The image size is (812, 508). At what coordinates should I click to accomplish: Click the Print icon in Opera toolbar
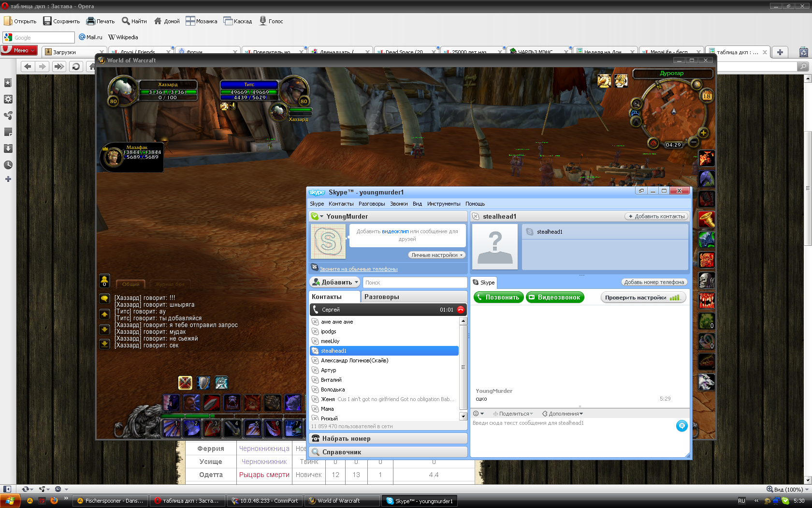tap(90, 21)
